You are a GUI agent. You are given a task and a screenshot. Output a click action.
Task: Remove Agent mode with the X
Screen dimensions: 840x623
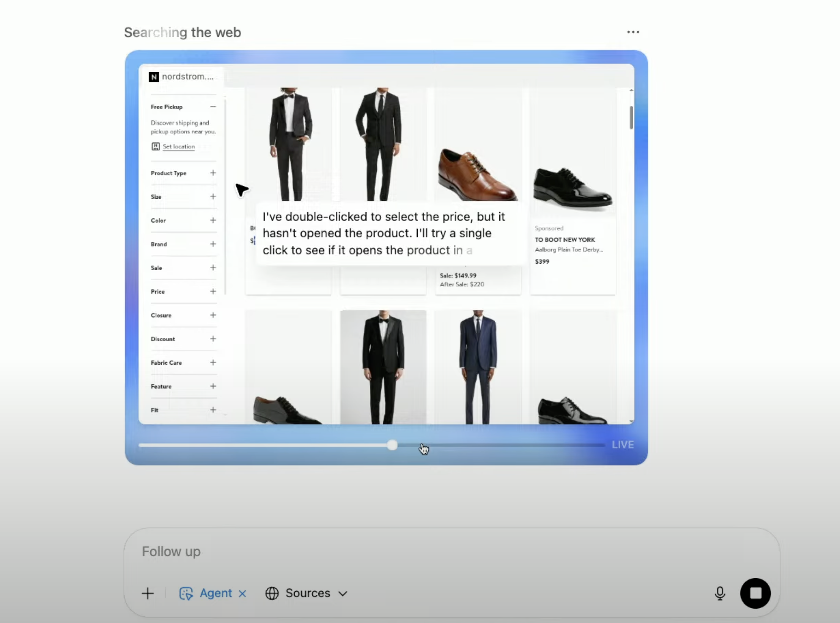242,593
